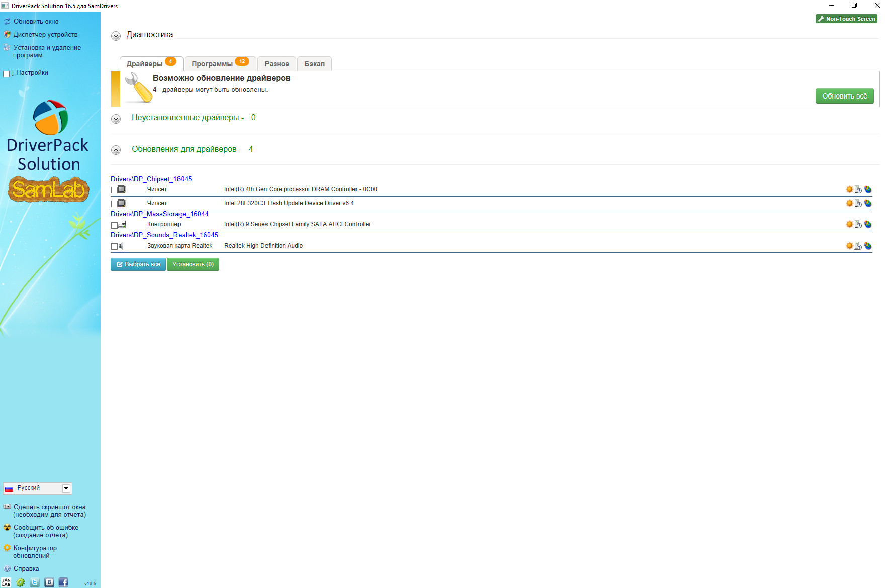The image size is (890, 588).
Task: Click the VK social network icon
Action: pos(49,582)
